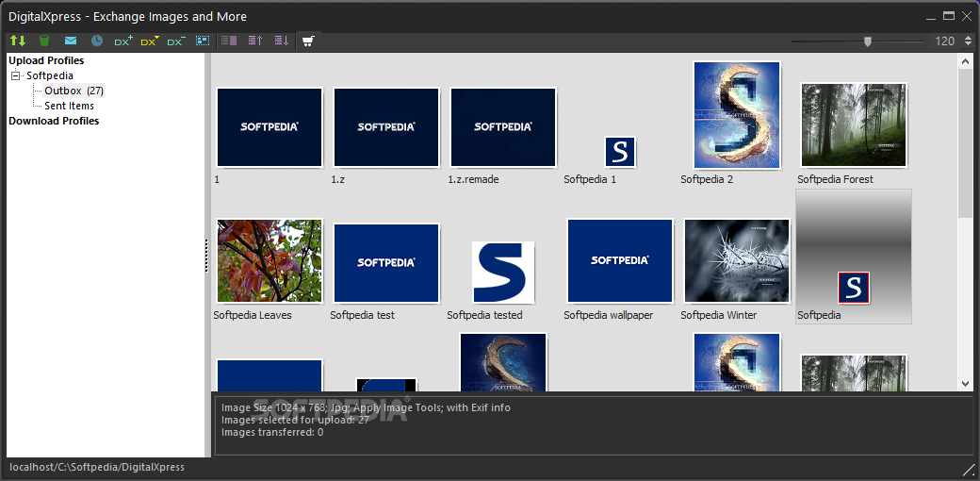The width and height of the screenshot is (980, 481).
Task: Click the Upload Profiles heading
Action: (46, 60)
